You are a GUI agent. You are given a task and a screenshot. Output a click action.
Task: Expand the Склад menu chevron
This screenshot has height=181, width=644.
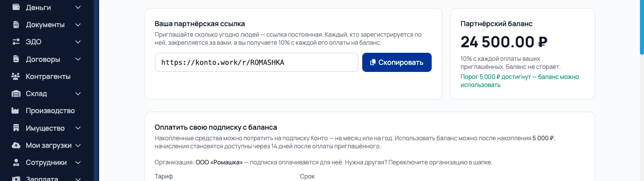tap(78, 94)
